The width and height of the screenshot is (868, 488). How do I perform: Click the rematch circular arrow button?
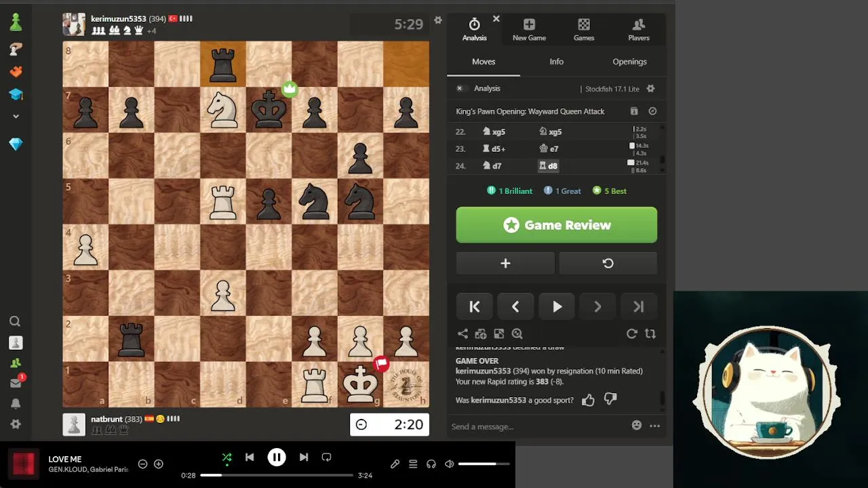pos(608,264)
